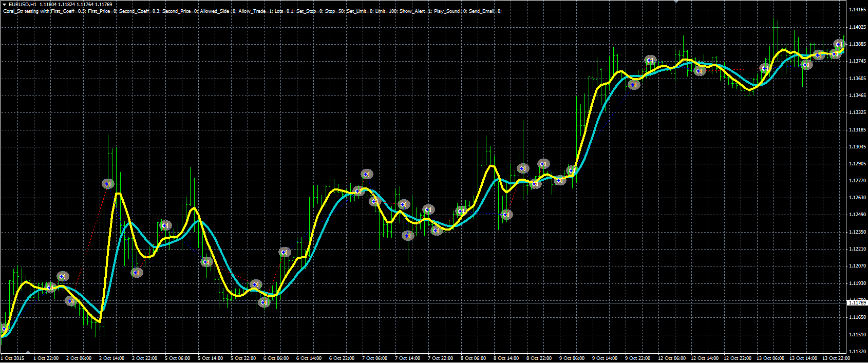Click the horizontal current-price line on the chart
Screen dimensions: 868x363
pyautogui.click(x=422, y=303)
